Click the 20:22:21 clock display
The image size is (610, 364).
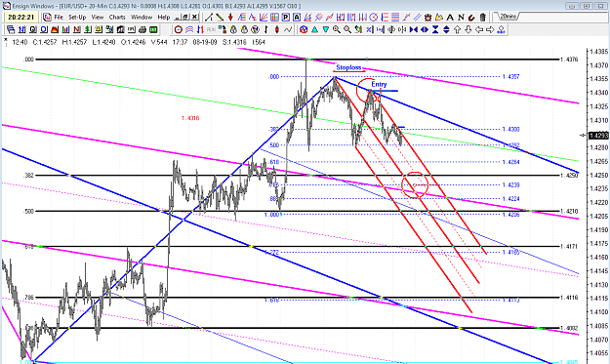(21, 18)
